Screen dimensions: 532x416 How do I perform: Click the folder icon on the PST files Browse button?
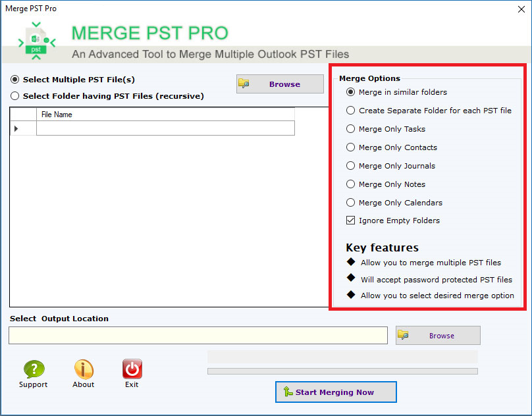click(244, 83)
